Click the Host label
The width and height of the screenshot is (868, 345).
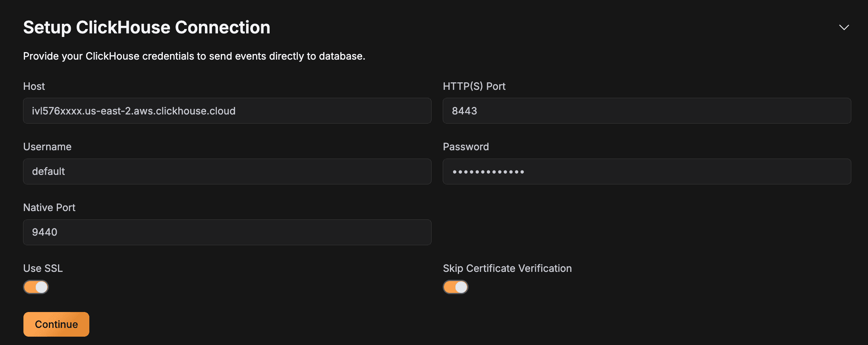[34, 86]
